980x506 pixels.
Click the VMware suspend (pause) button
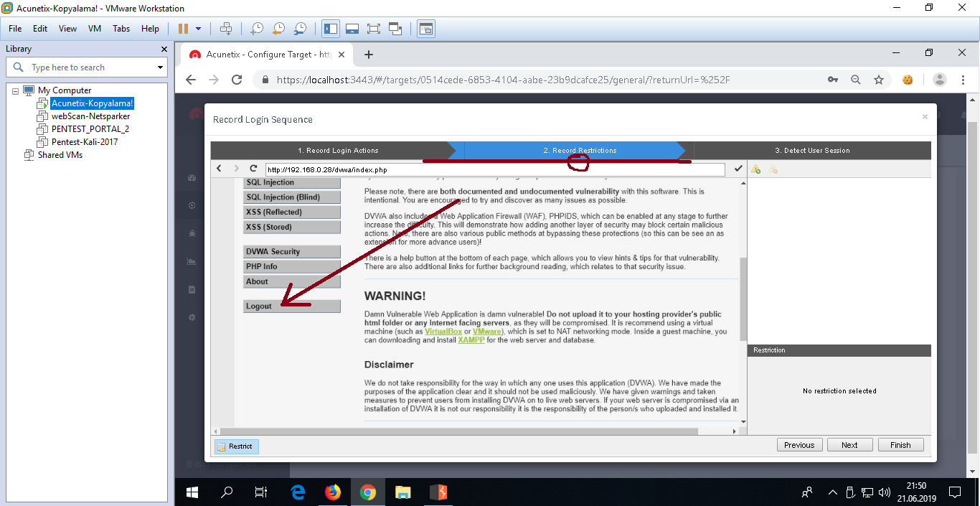(x=183, y=29)
